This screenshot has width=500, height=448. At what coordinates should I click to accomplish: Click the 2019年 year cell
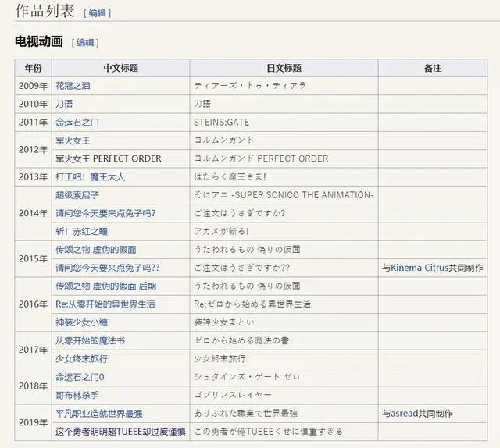33,423
